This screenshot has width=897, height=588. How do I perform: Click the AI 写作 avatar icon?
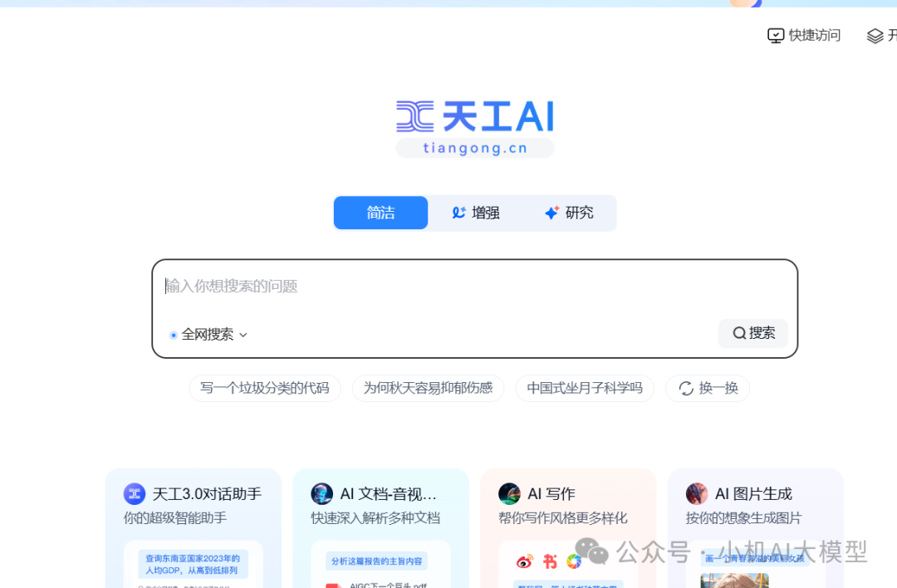[509, 493]
